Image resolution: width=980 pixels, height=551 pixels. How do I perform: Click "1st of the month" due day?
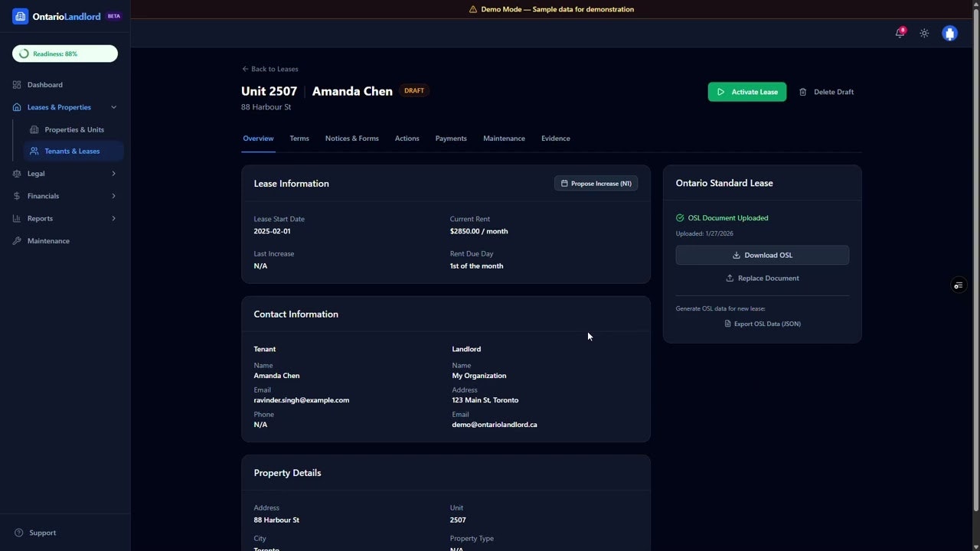pyautogui.click(x=476, y=266)
